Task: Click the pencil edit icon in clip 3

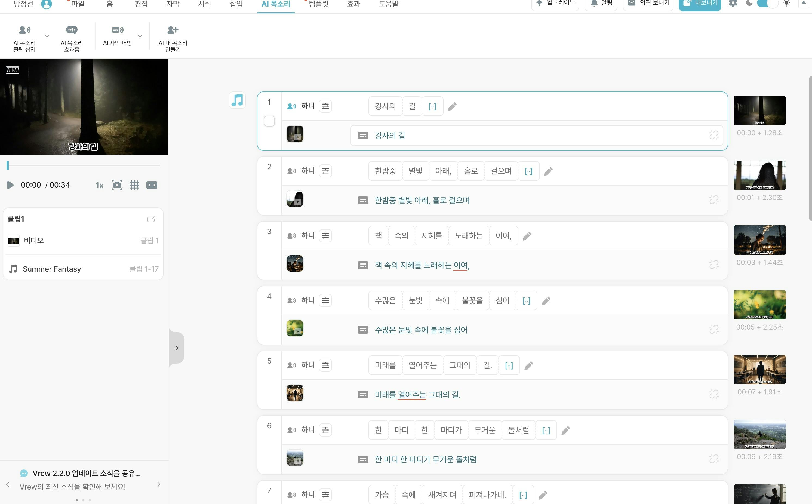Action: pyautogui.click(x=527, y=236)
